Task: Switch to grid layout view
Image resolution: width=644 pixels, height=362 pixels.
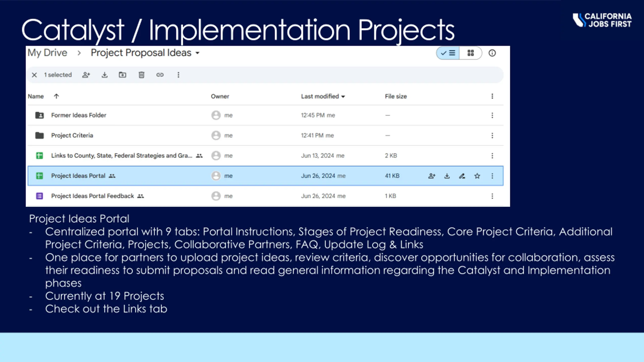Action: [x=470, y=53]
